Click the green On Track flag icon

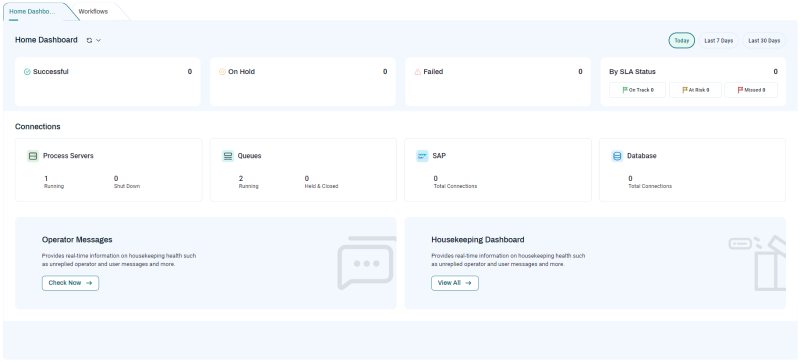[x=625, y=90]
